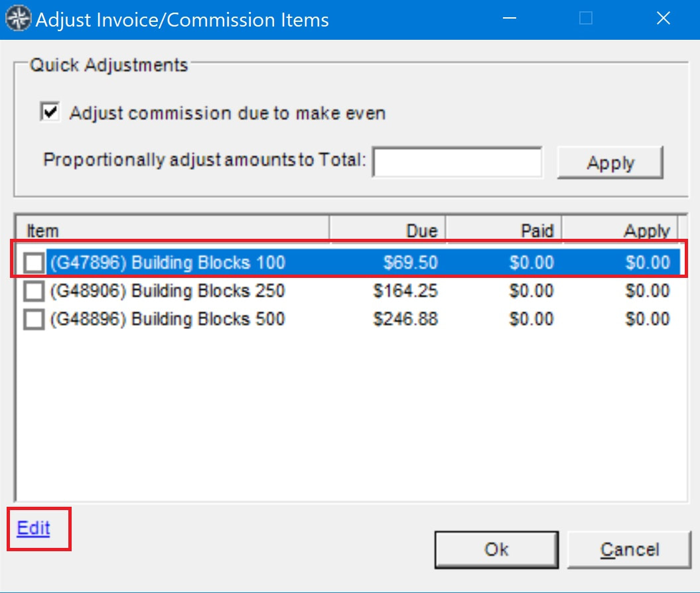Click the $164.25 due amount

click(x=405, y=291)
